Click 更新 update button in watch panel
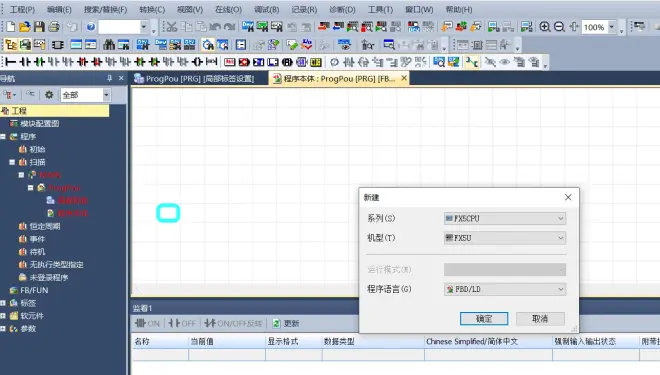This screenshot has width=660, height=375. 286,323
